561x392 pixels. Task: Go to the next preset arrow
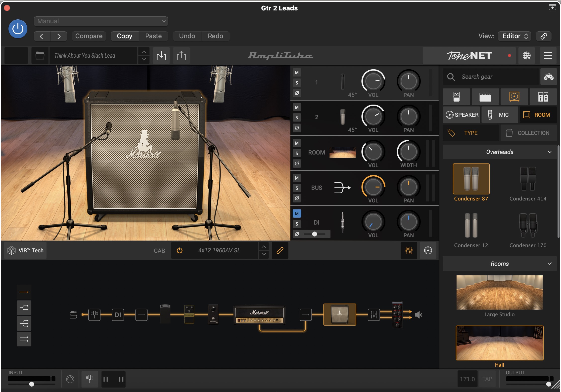click(x=59, y=36)
